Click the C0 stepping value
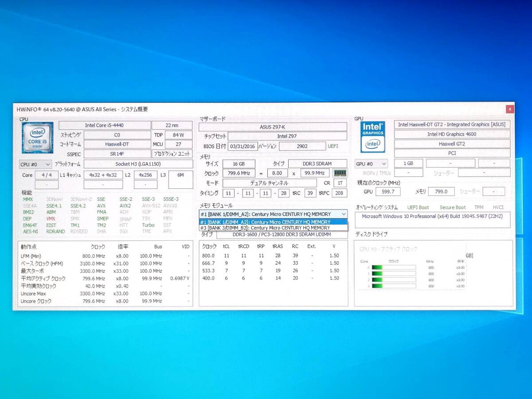This screenshot has width=532, height=399. tap(117, 135)
